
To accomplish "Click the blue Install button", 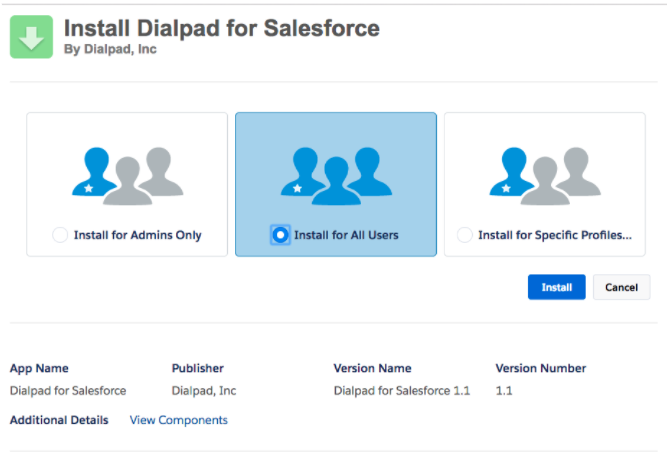I will coord(556,287).
